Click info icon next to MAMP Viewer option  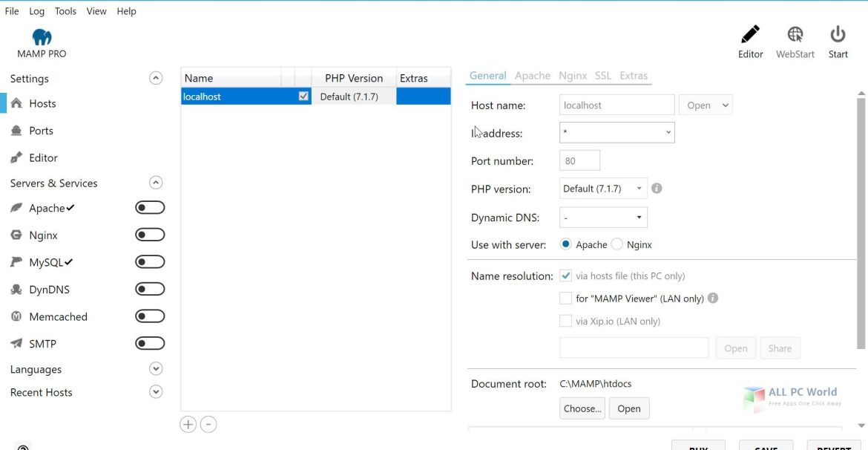(x=713, y=298)
